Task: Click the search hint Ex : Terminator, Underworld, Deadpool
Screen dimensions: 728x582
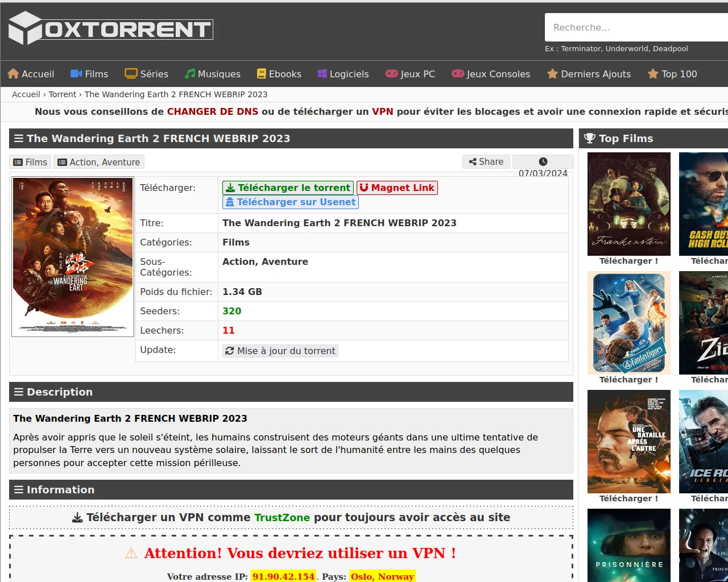Action: click(617, 48)
